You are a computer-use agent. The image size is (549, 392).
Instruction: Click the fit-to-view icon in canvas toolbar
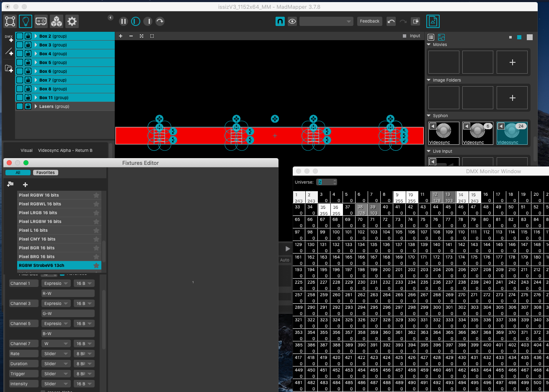click(x=142, y=36)
